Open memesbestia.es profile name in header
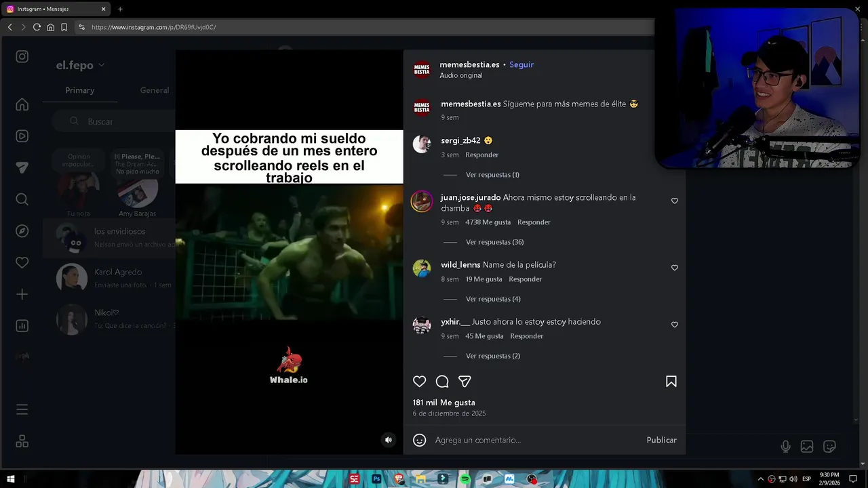Screen dimensions: 868x488 [469, 64]
